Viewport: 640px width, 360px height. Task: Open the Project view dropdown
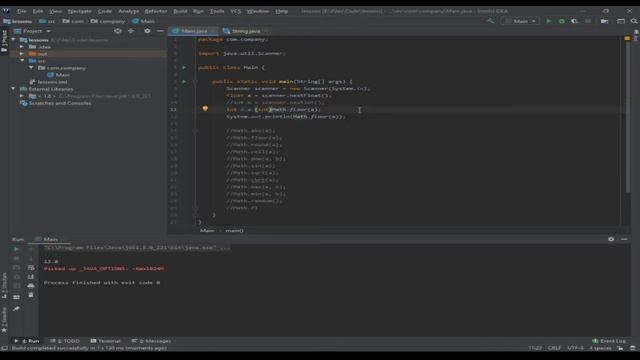click(33, 31)
